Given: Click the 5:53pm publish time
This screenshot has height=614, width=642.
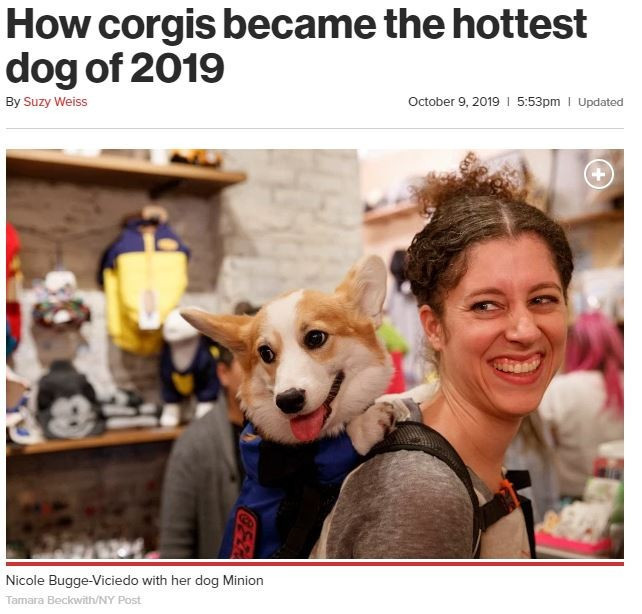Looking at the screenshot, I should (x=538, y=102).
